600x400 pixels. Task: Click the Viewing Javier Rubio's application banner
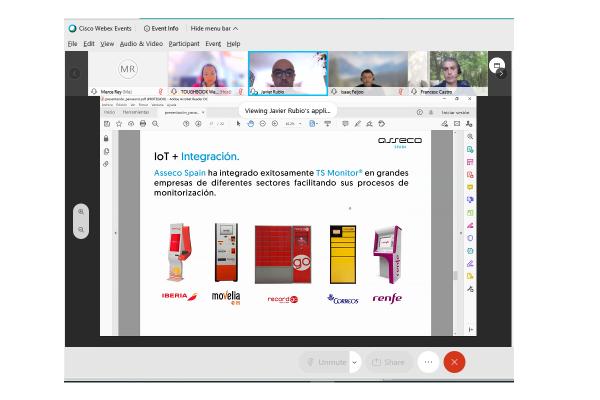[287, 111]
